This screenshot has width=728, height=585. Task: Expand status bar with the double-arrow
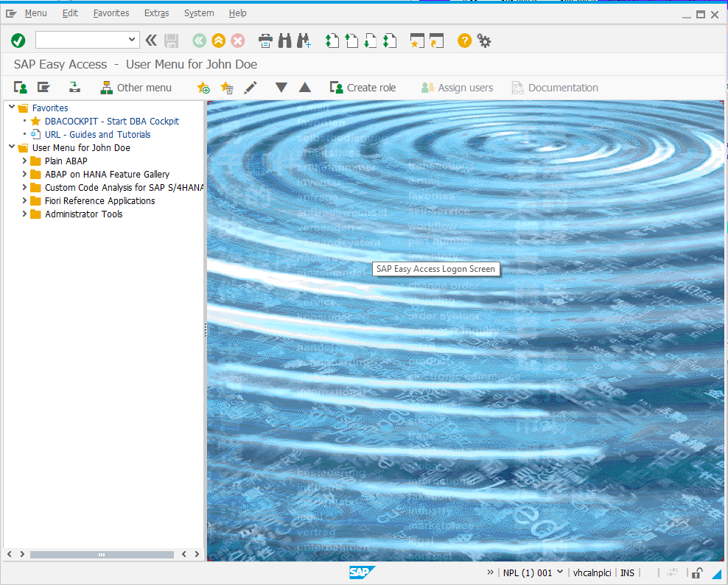click(490, 572)
